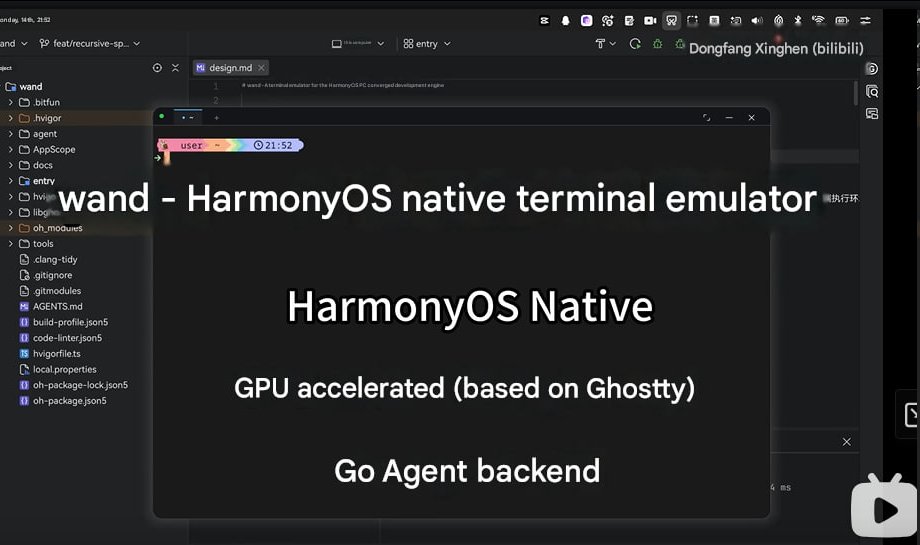Close the design.md tab

262,68
